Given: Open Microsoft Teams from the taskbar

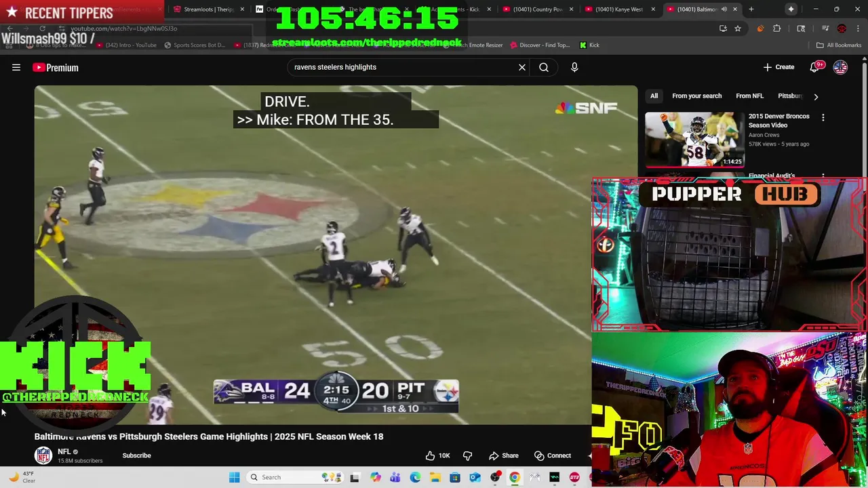Looking at the screenshot, I should (x=395, y=477).
